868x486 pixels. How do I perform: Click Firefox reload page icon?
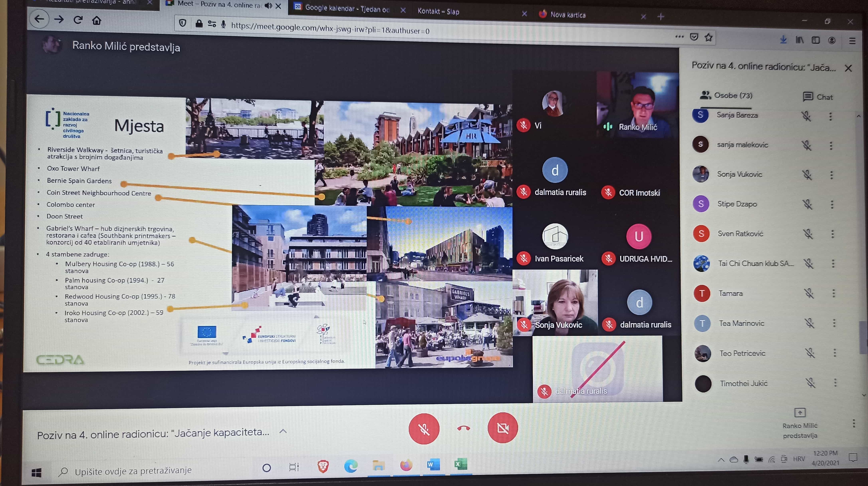[x=78, y=20]
